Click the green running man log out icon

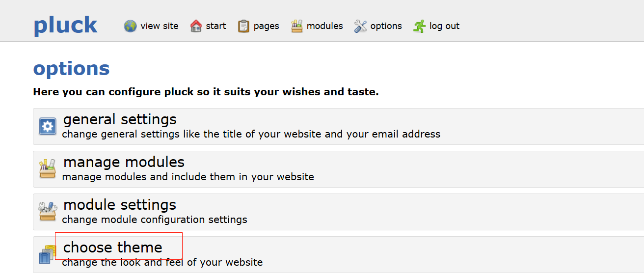coord(420,26)
